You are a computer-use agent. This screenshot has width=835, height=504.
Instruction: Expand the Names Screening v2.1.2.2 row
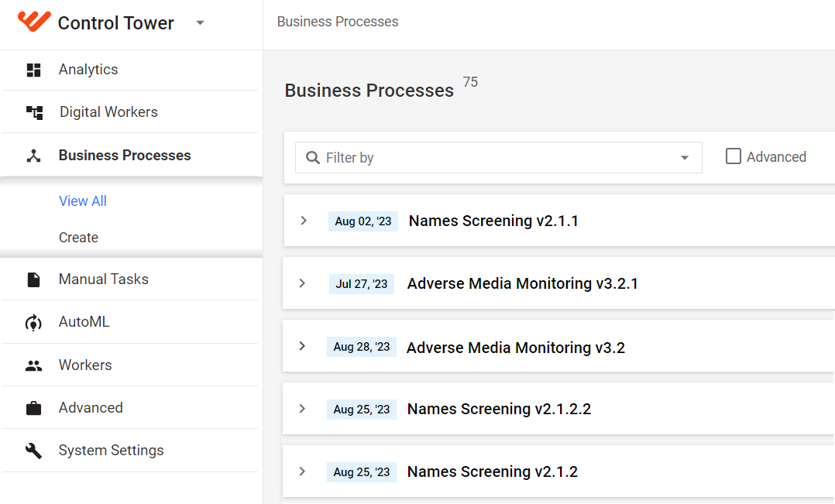coord(302,409)
